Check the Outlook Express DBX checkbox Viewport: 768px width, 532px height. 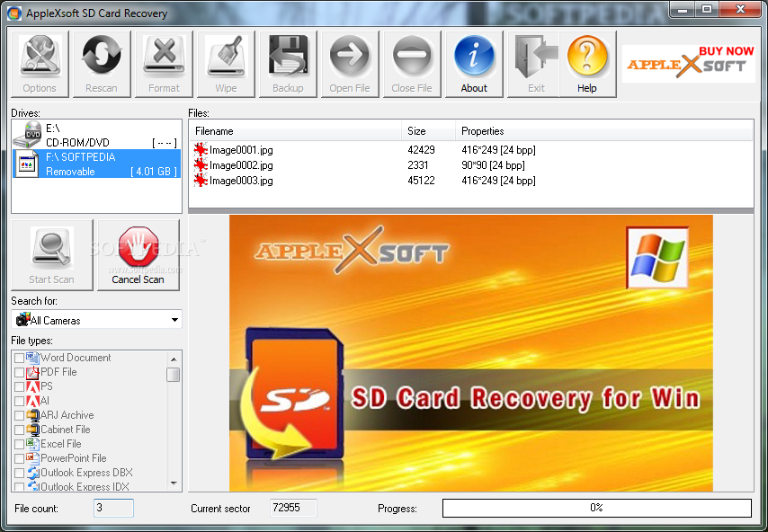[x=19, y=473]
